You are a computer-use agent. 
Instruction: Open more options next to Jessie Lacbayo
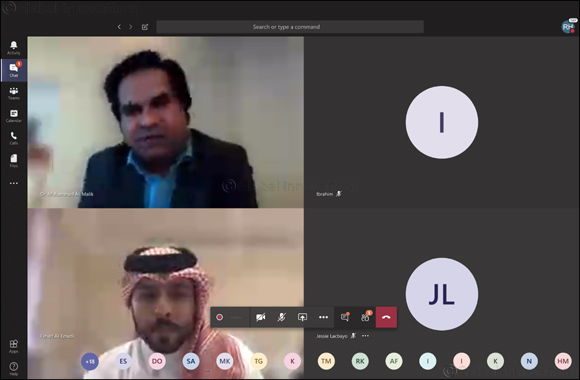coord(365,336)
